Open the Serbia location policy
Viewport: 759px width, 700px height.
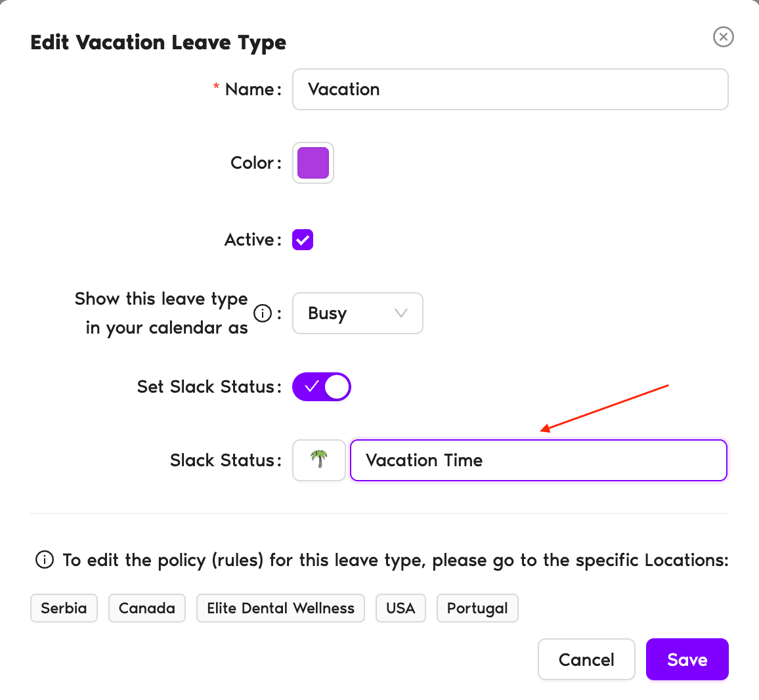point(64,608)
